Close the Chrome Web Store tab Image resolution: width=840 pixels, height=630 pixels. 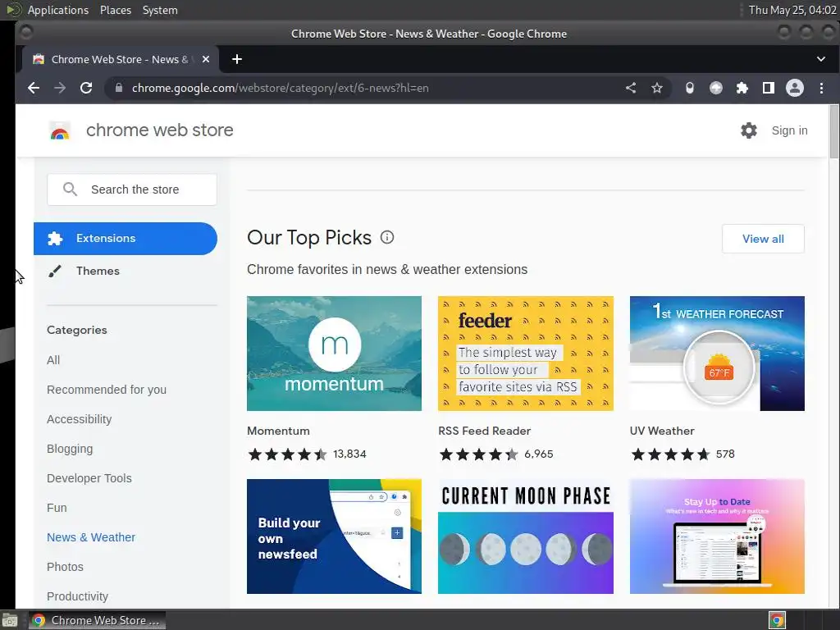click(206, 59)
